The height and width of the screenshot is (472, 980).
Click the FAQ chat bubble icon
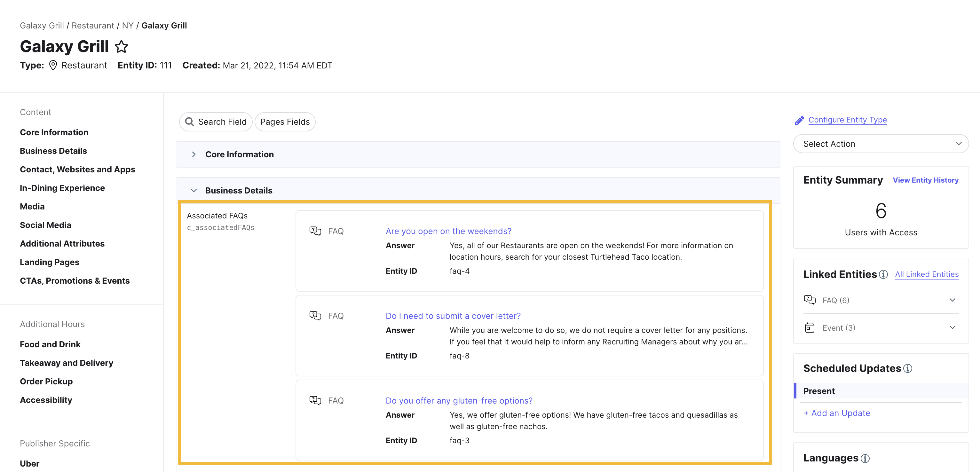click(x=315, y=231)
